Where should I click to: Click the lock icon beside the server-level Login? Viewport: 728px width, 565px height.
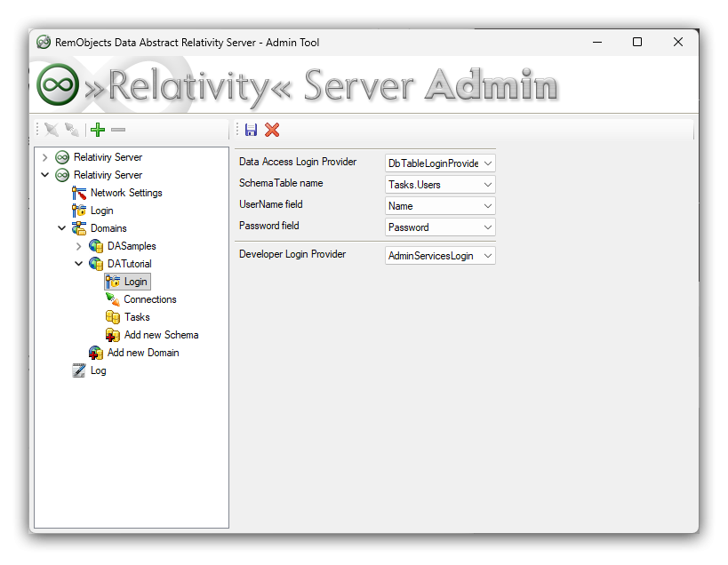(x=79, y=211)
